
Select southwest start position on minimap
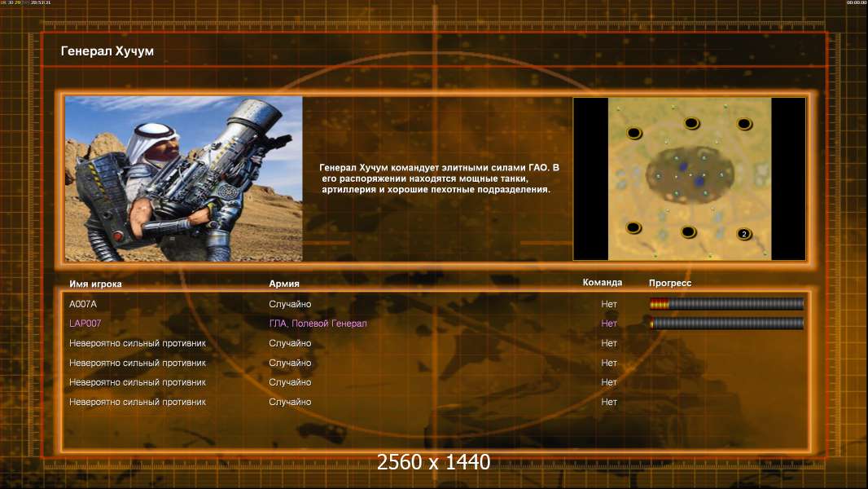point(633,227)
